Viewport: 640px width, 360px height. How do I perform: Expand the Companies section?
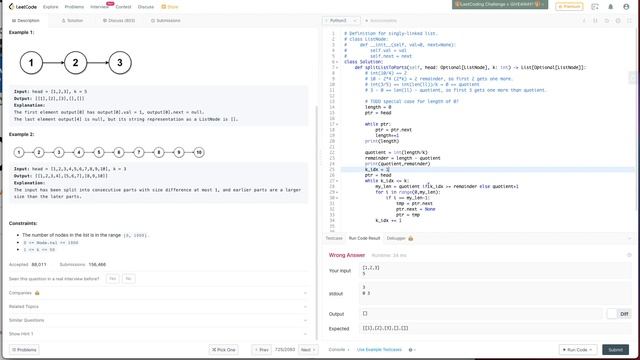tap(158, 293)
